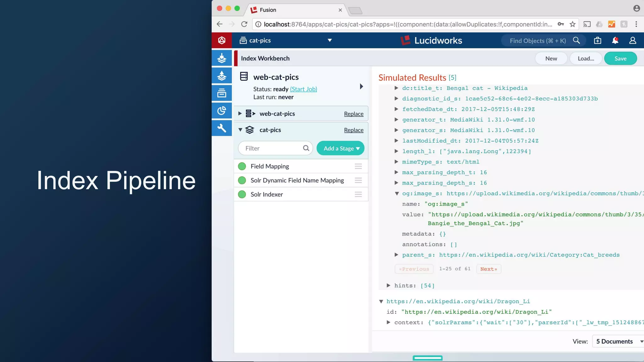Open a new browser tab

[x=355, y=11]
